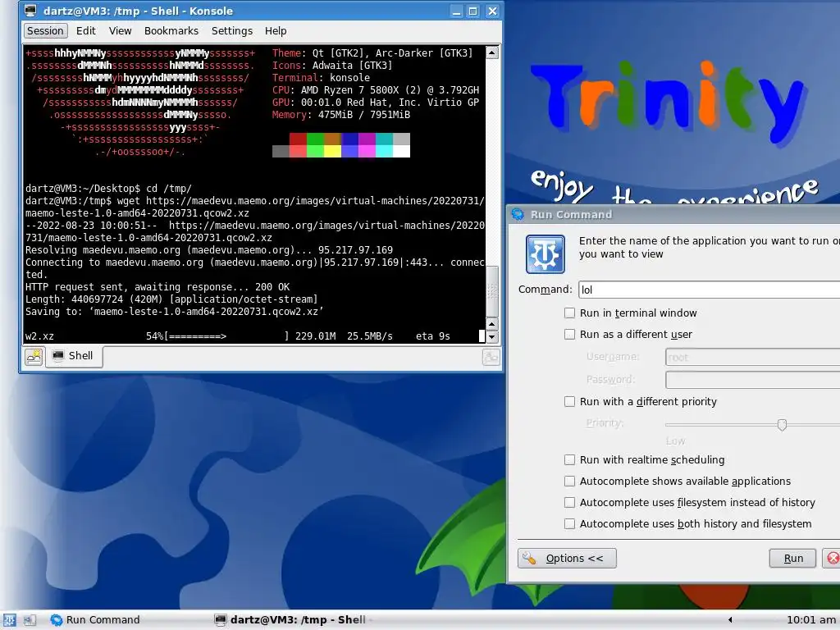Maximize the Konsole window
Screen dimensions: 840x630
pyautogui.click(x=473, y=11)
